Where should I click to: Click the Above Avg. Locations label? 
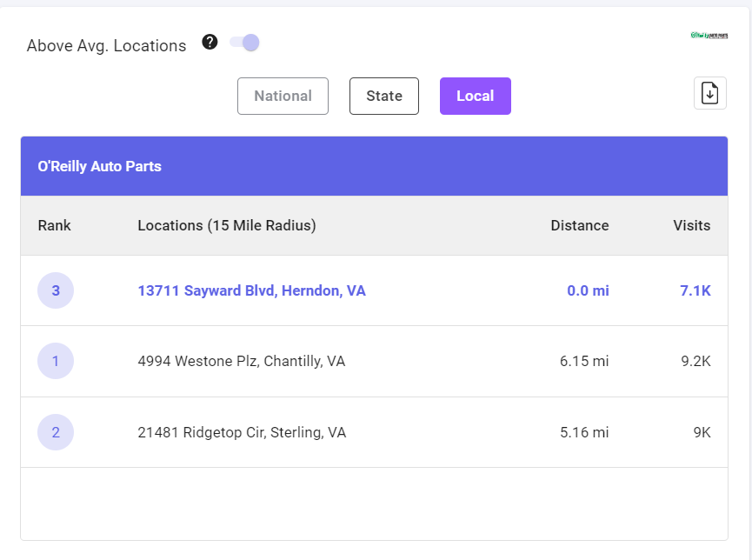pyautogui.click(x=106, y=46)
